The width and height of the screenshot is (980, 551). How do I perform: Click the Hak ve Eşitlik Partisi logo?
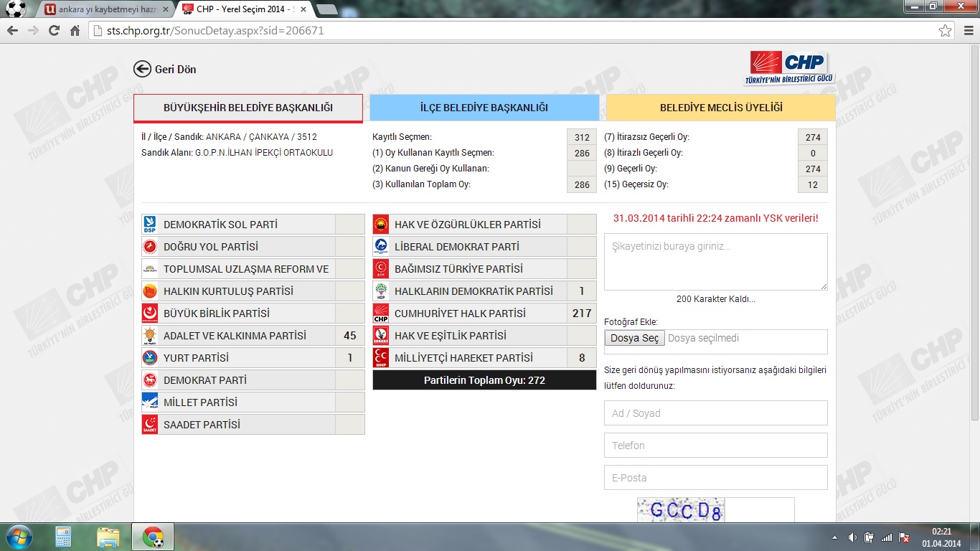click(x=381, y=336)
